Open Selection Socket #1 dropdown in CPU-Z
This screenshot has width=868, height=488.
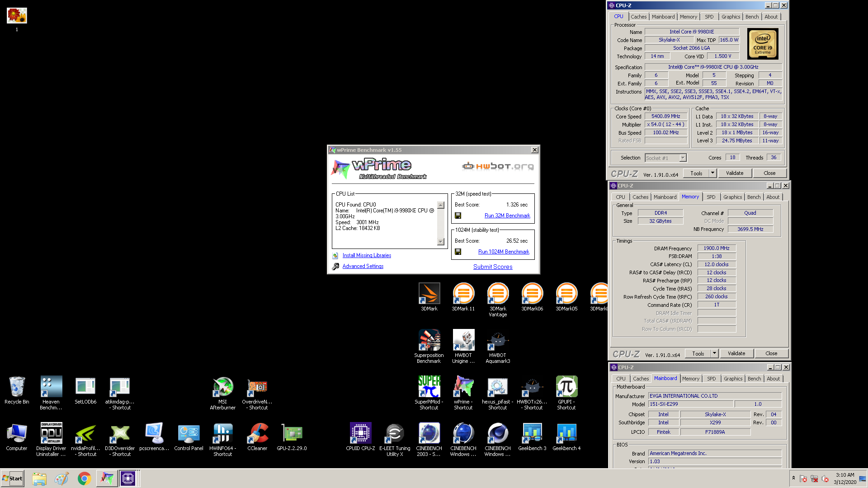tap(666, 158)
